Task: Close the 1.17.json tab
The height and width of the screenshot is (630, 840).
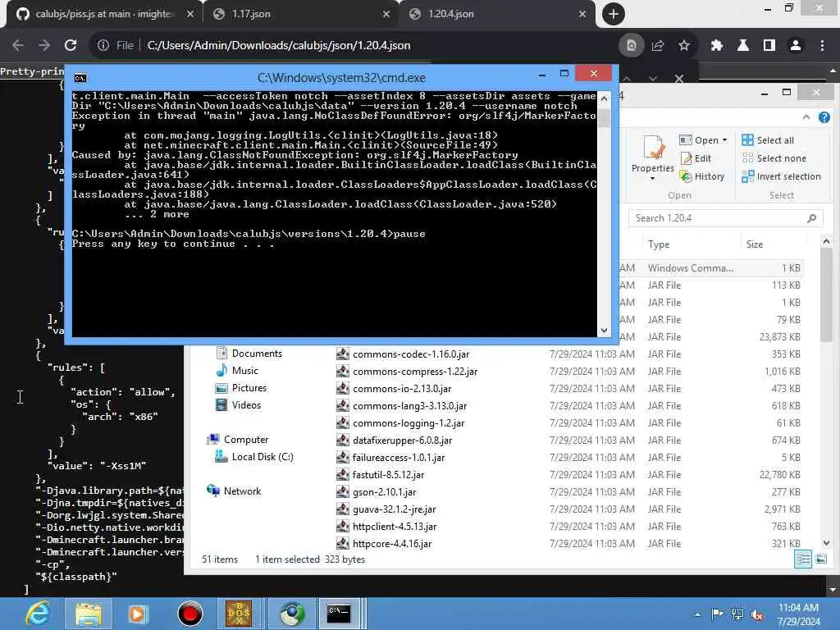Action: pyautogui.click(x=386, y=15)
